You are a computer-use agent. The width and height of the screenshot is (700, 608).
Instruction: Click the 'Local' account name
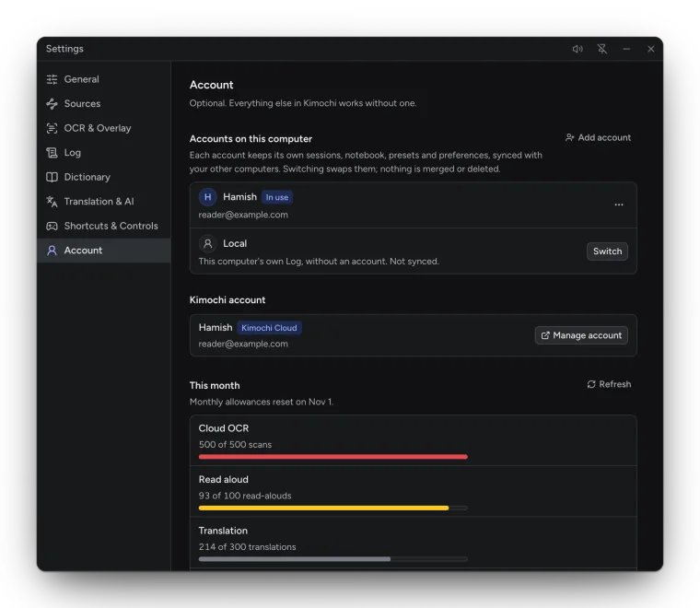click(235, 244)
